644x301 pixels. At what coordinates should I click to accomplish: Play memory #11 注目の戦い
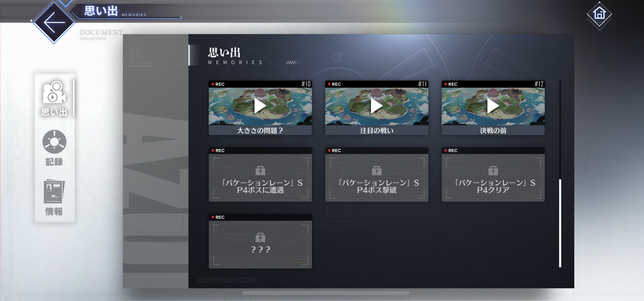(377, 106)
